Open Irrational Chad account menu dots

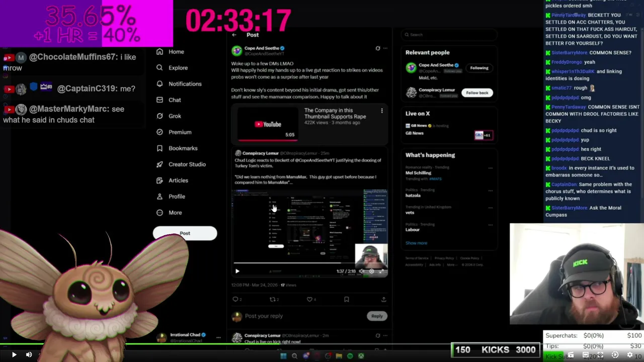[x=218, y=337]
